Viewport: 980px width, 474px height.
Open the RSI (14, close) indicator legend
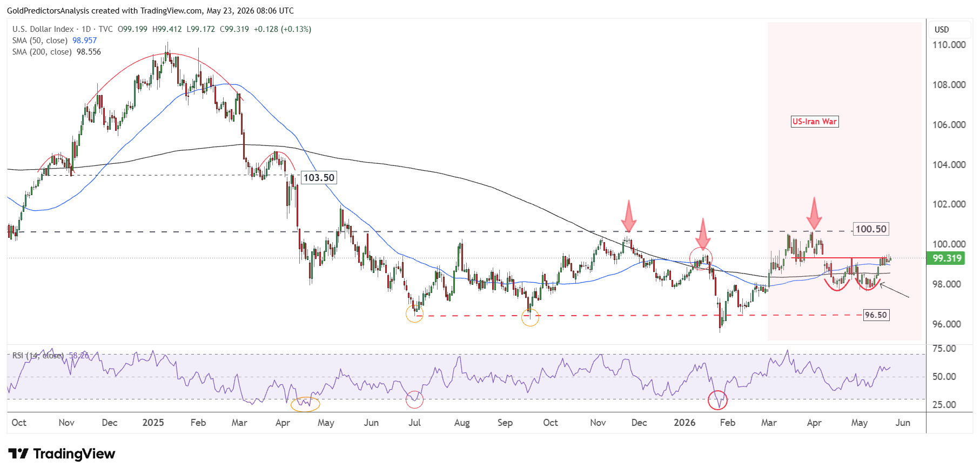click(x=51, y=356)
